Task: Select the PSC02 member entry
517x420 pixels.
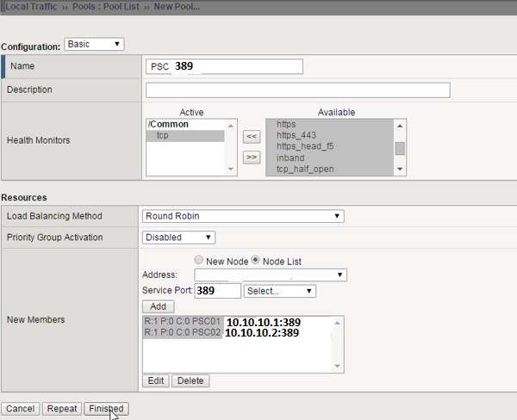Action: 221,333
